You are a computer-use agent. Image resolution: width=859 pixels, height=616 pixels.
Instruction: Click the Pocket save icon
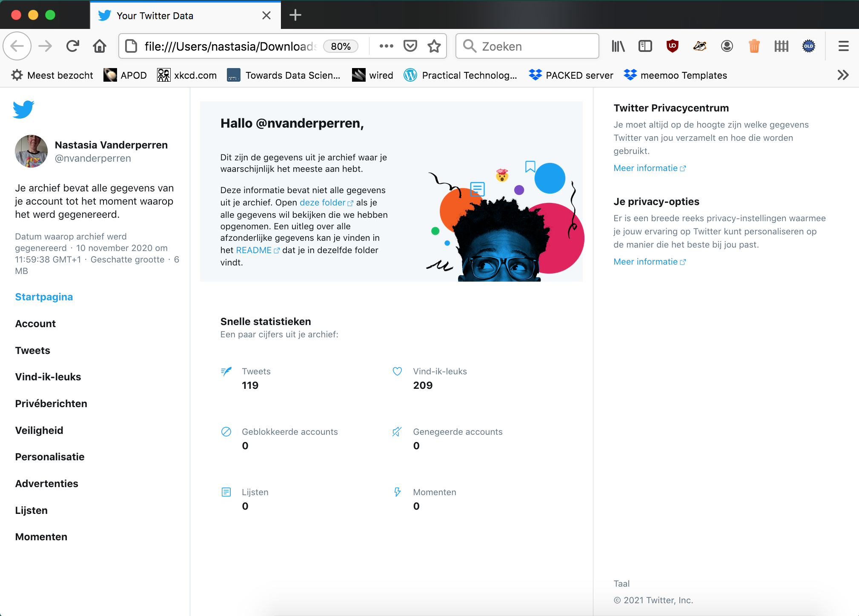pyautogui.click(x=410, y=46)
